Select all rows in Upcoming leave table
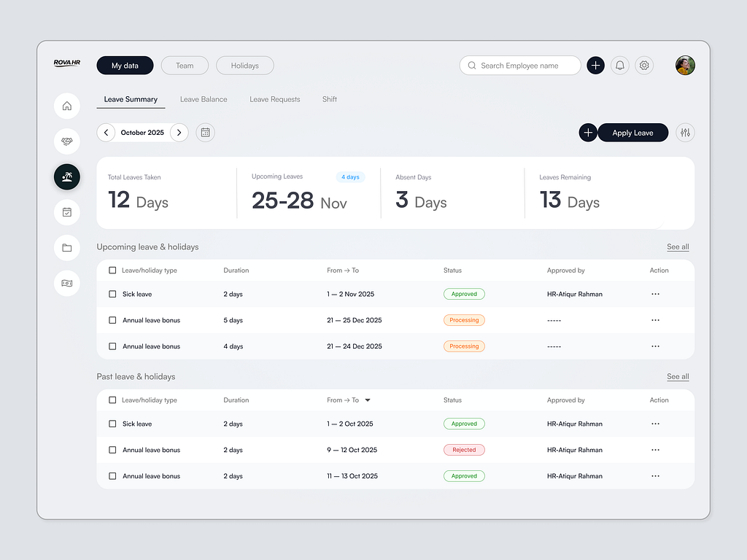Image resolution: width=747 pixels, height=560 pixels. [x=112, y=271]
